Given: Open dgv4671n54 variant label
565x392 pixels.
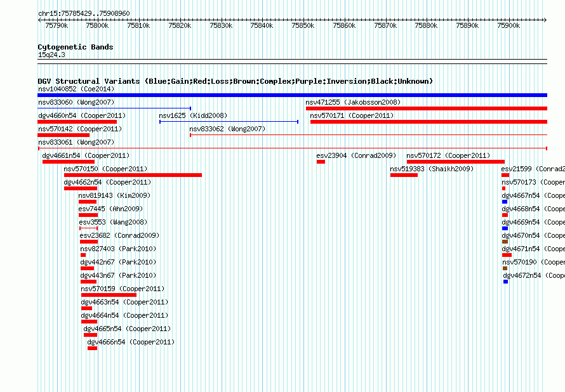Looking at the screenshot, I should [x=533, y=249].
